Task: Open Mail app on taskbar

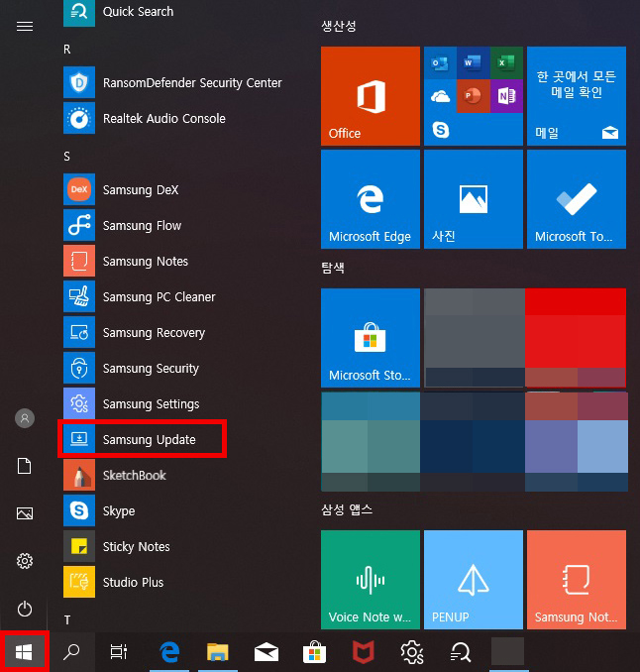Action: (x=267, y=652)
